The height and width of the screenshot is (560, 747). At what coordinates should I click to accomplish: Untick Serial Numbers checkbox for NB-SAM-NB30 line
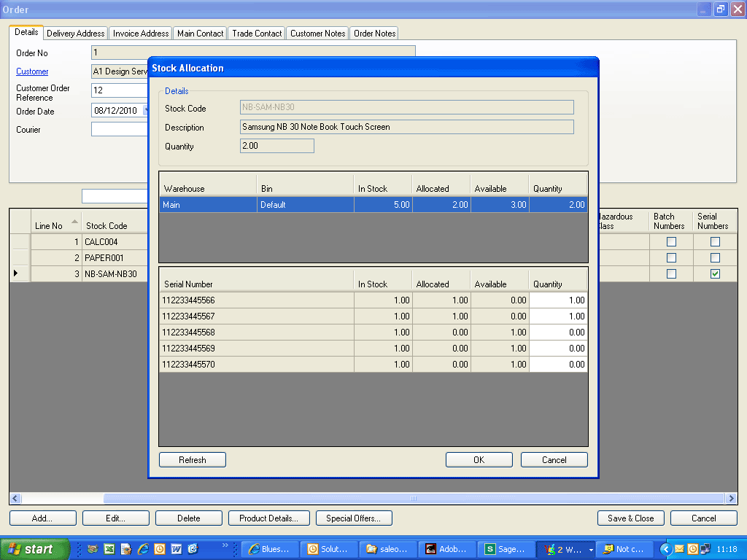715,274
